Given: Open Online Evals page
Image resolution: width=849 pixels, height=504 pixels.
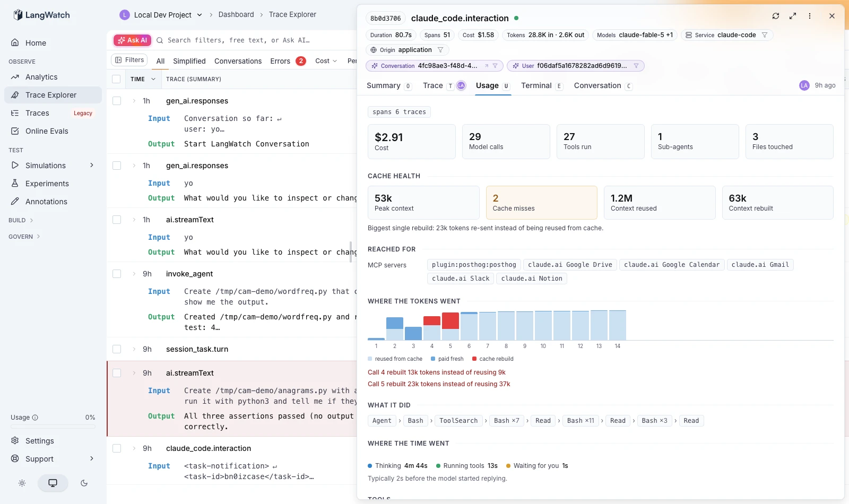Looking at the screenshot, I should (x=47, y=131).
